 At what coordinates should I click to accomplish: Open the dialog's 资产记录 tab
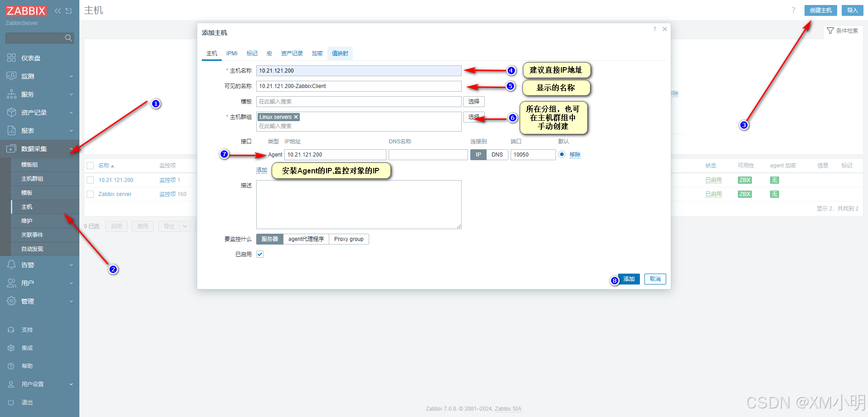(x=292, y=54)
